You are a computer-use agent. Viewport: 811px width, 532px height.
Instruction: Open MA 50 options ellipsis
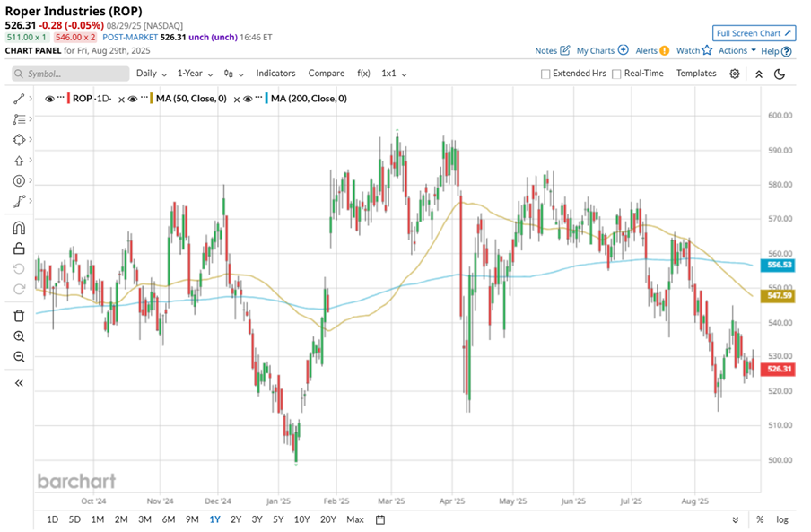click(x=144, y=97)
